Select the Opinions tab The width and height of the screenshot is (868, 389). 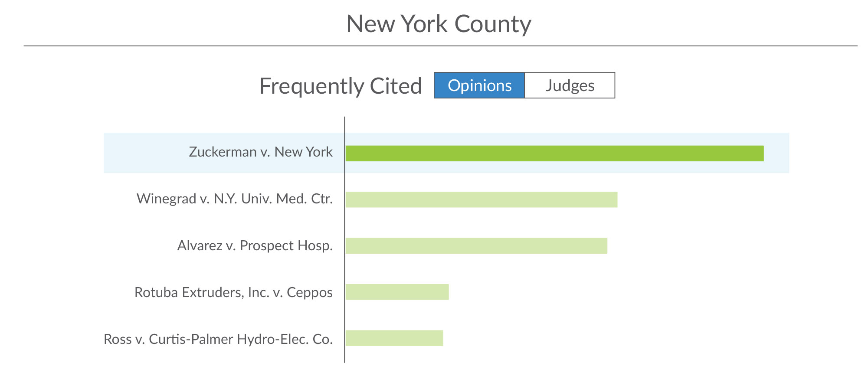[479, 85]
